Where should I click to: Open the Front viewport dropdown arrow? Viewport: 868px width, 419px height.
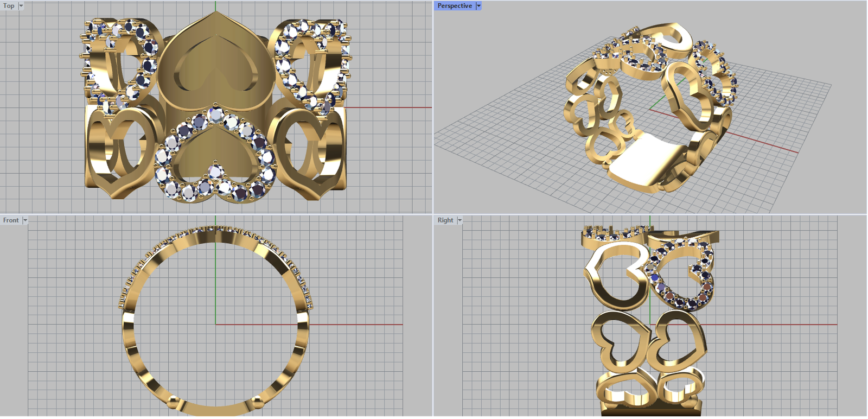coord(25,220)
